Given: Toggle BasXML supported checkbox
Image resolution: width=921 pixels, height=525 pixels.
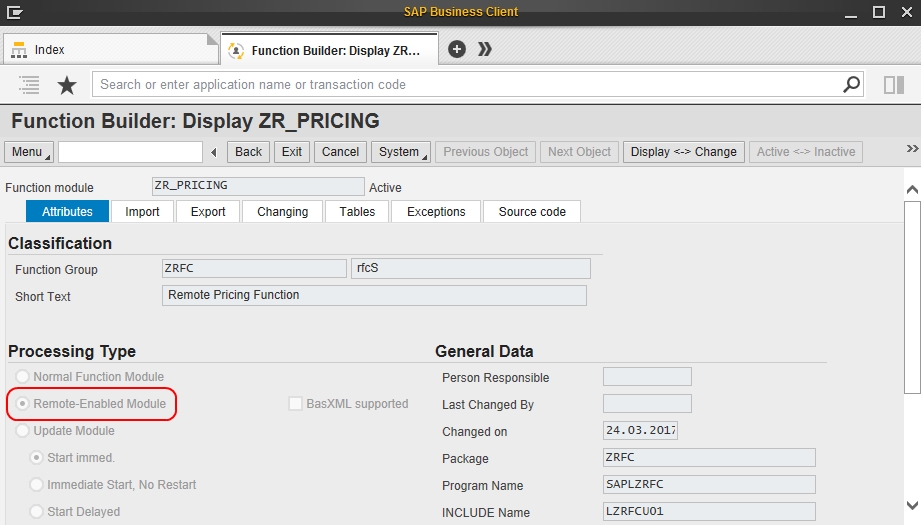Looking at the screenshot, I should tap(295, 403).
